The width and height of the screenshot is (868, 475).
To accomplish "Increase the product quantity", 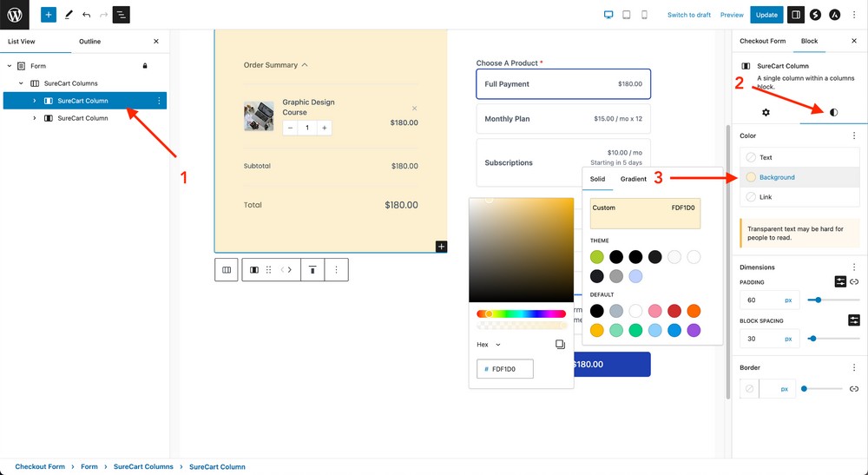I will tap(325, 128).
